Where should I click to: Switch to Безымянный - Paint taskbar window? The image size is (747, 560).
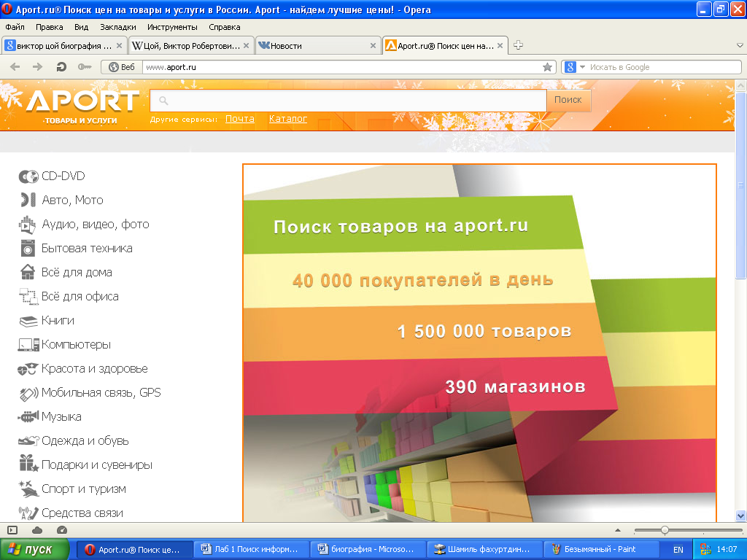pyautogui.click(x=600, y=550)
